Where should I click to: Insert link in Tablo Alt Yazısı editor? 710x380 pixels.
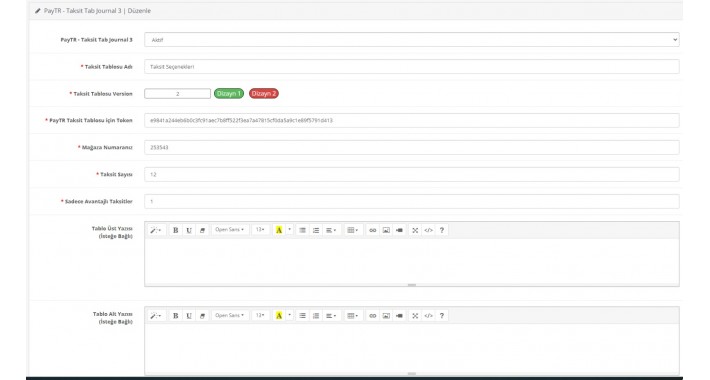(x=373, y=316)
